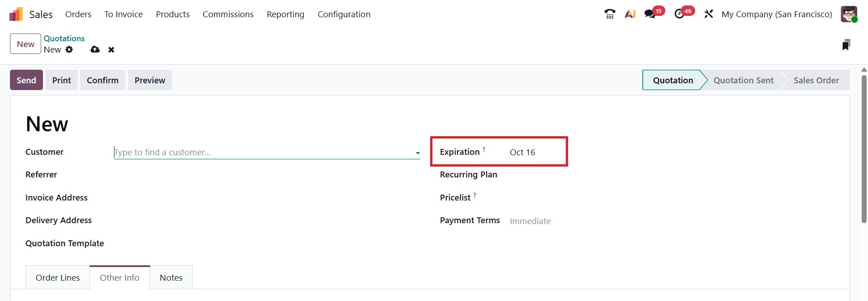The height and width of the screenshot is (301, 868).
Task: Click the bookmark icon below the user avatar
Action: [x=846, y=45]
